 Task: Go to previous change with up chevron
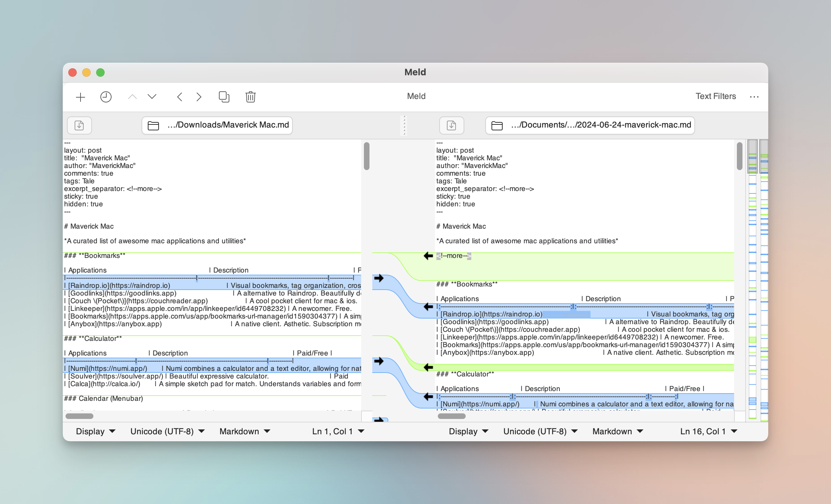point(132,97)
